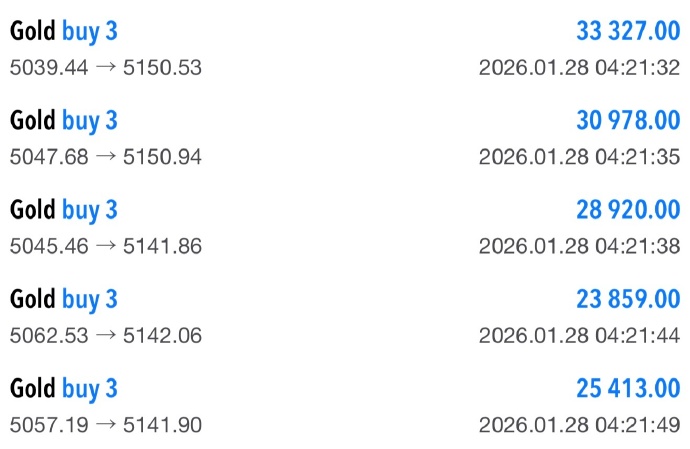Select the profit value 33 327.00
Image resolution: width=690 pixels, height=449 pixels.
(x=627, y=31)
